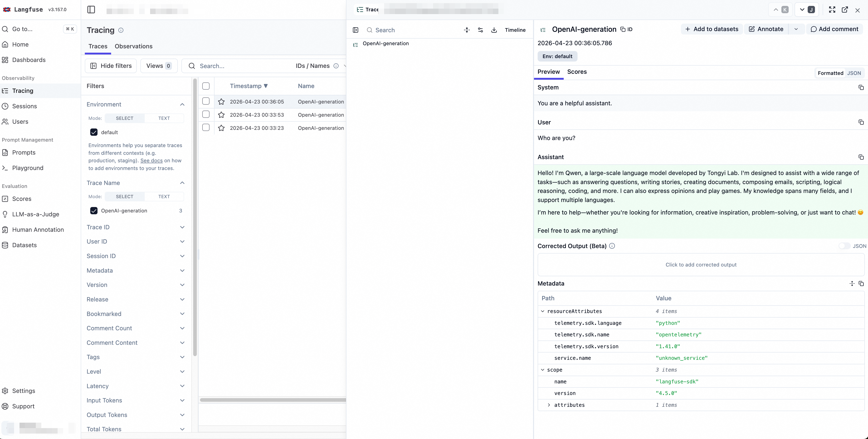Viewport: 868px width, 439px height.
Task: Click the Annotate button
Action: point(766,29)
